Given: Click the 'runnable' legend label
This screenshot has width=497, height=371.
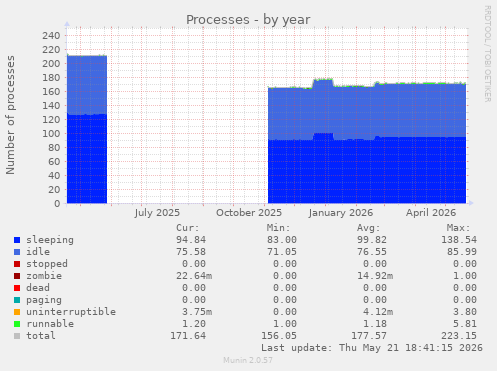Looking at the screenshot, I should (50, 324).
